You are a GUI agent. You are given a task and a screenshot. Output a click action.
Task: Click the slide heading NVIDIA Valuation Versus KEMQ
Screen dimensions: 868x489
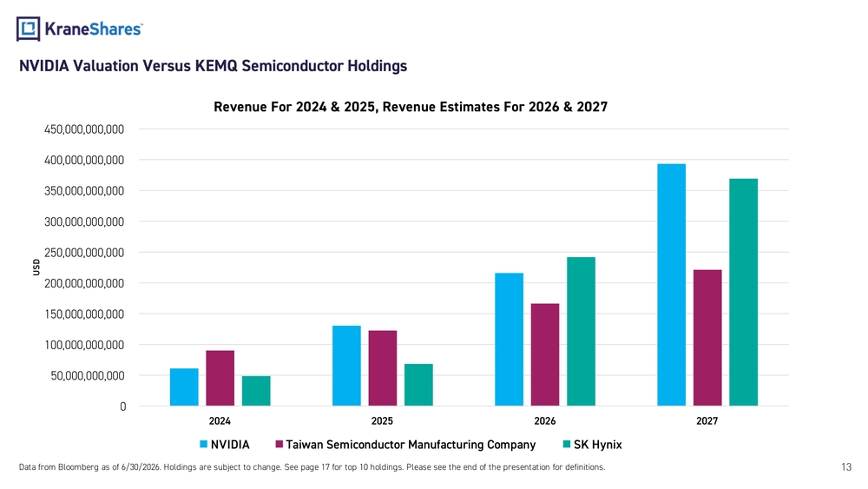[x=214, y=66]
